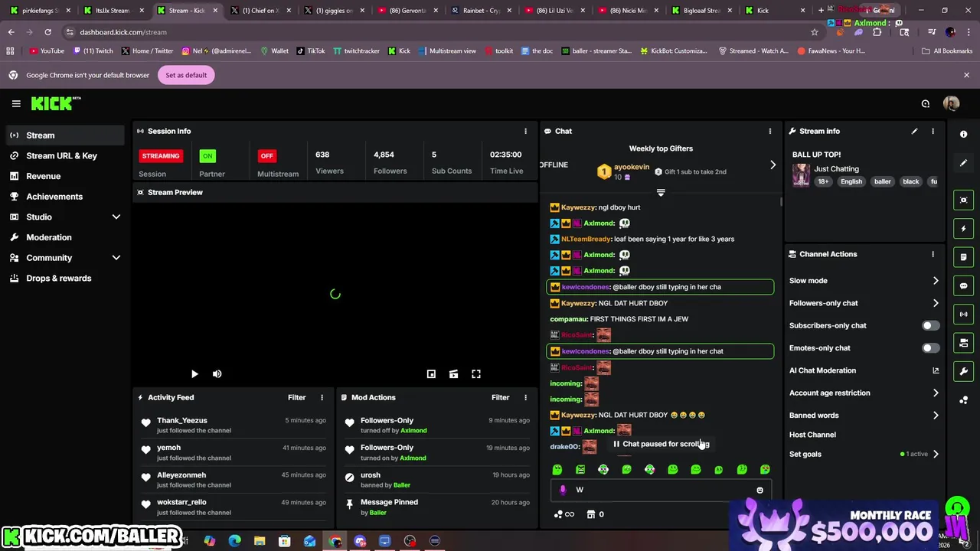
Task: Click the wrench icon in right rail
Action: 963,371
